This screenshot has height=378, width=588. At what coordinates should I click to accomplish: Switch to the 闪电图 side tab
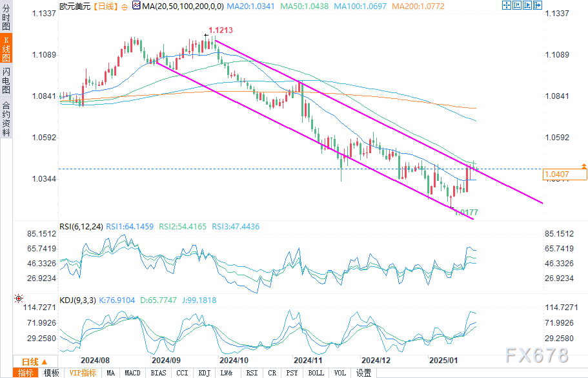6,80
